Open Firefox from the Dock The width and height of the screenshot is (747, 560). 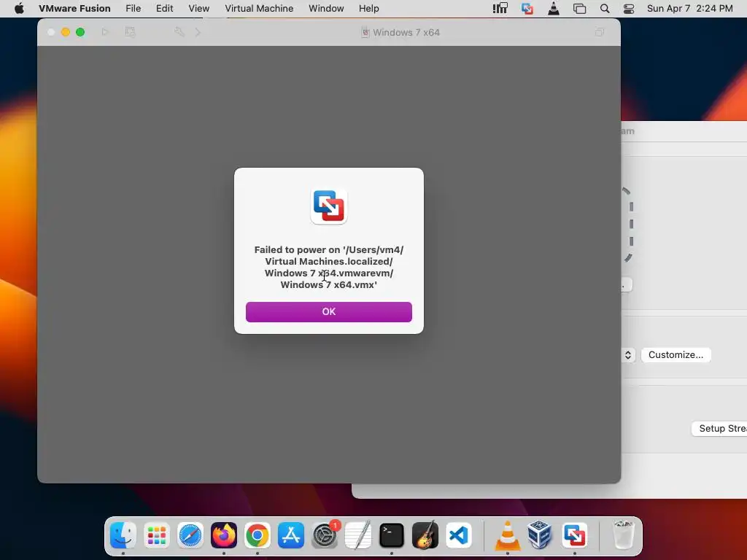coord(224,535)
